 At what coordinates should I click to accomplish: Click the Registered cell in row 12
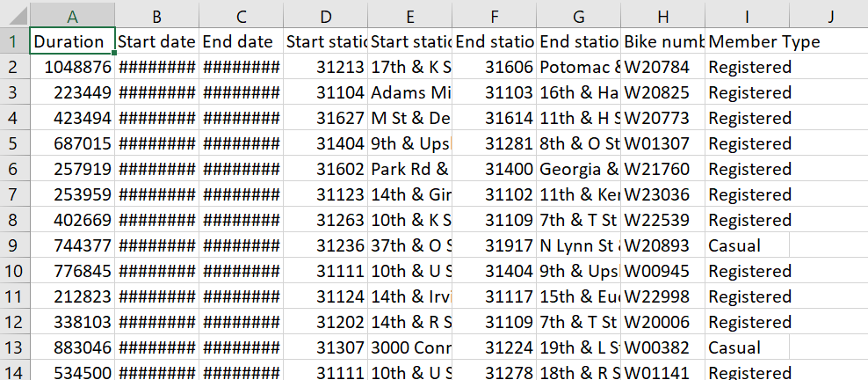748,322
